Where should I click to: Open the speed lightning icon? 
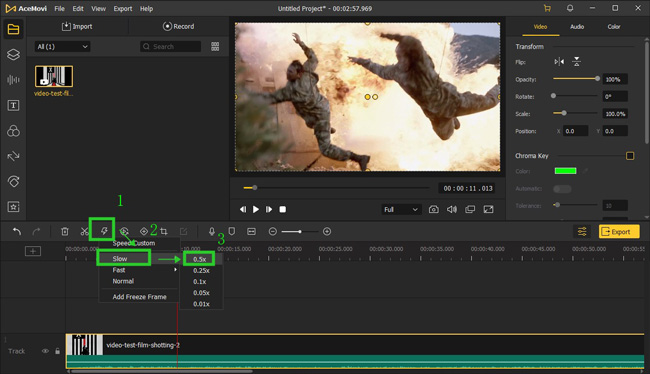(104, 231)
